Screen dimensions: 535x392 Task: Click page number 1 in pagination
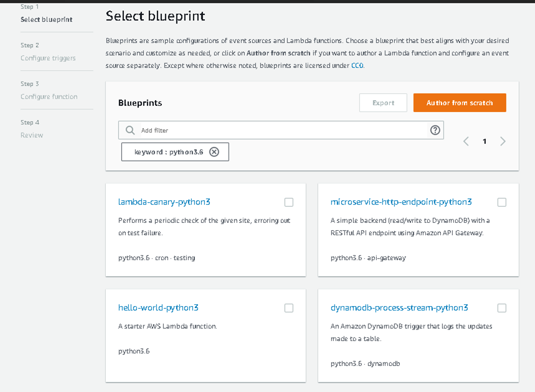coord(485,141)
